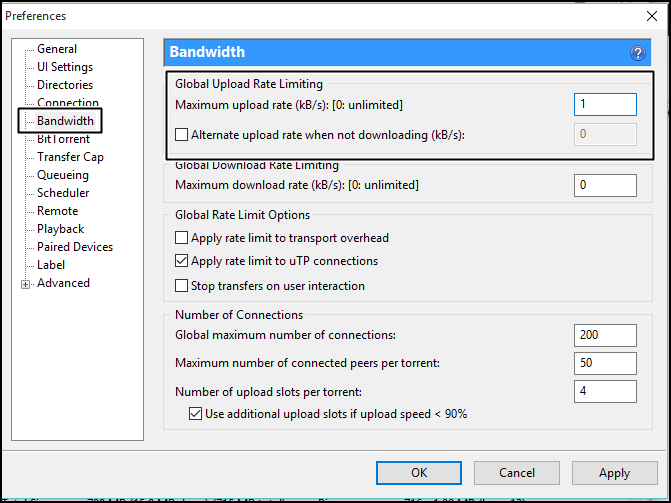Go to the Directories preferences page
The width and height of the screenshot is (671, 503).
(65, 85)
